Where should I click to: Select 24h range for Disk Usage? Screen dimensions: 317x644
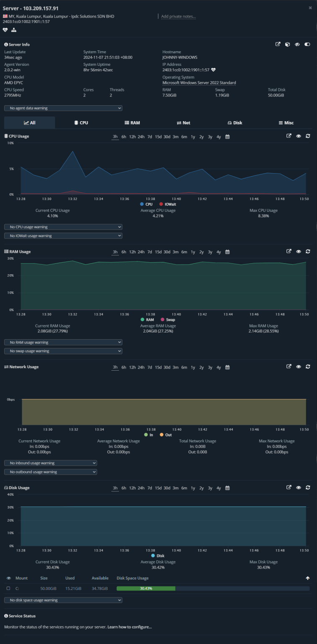(x=141, y=488)
